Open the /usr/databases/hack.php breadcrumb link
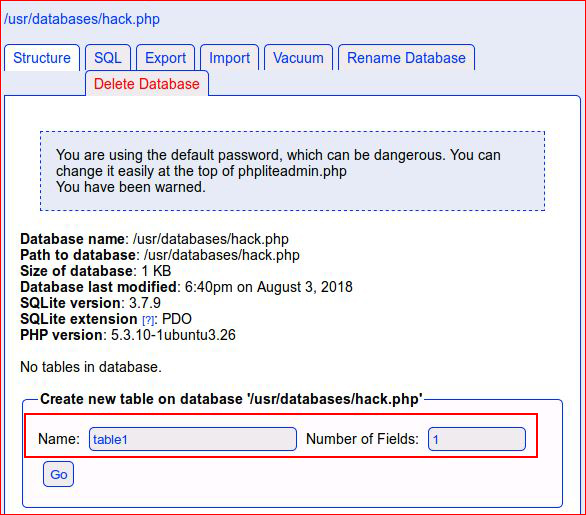Image resolution: width=586 pixels, height=515 pixels. coord(82,19)
